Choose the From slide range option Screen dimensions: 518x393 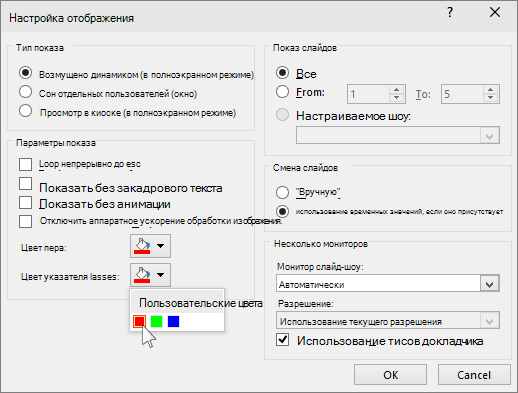[282, 91]
